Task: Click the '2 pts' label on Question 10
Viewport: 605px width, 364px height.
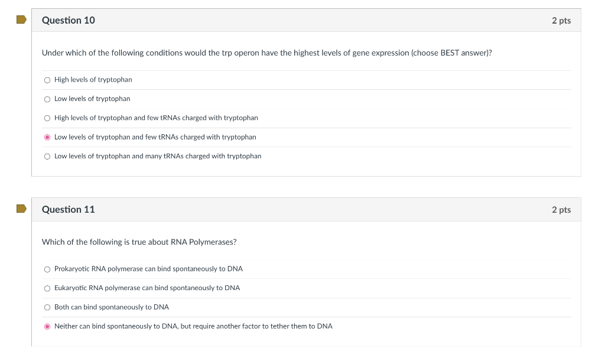Action: coord(561,21)
